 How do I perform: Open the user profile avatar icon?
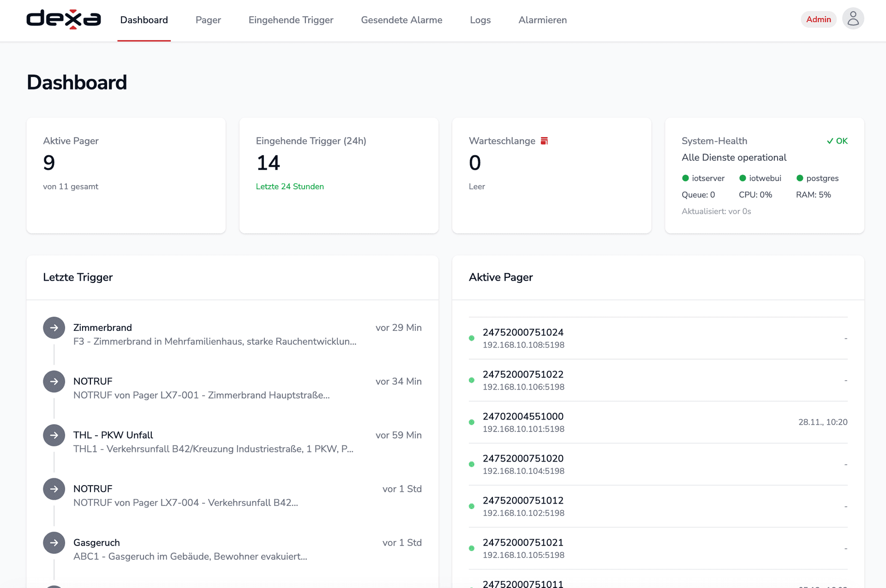pos(853,19)
